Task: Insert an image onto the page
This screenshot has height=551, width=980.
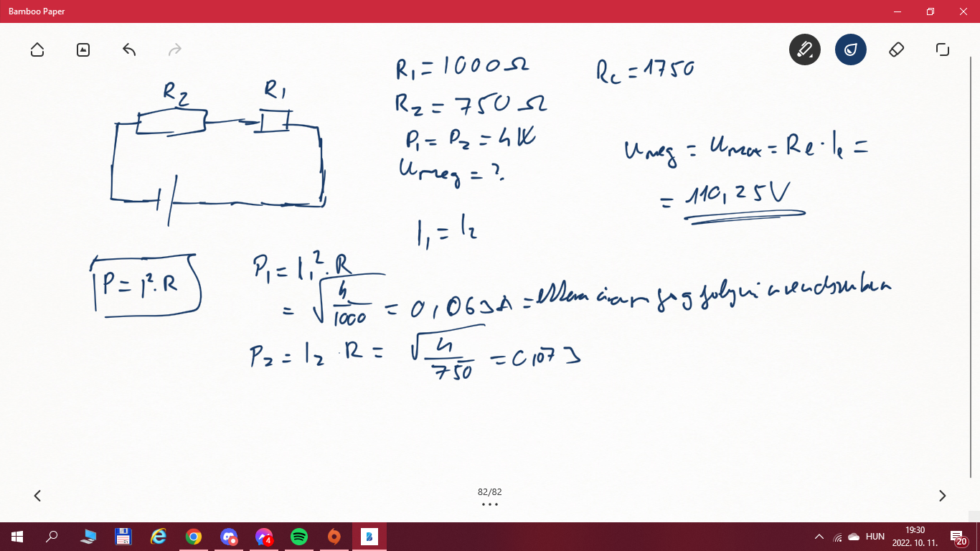Action: [x=83, y=50]
